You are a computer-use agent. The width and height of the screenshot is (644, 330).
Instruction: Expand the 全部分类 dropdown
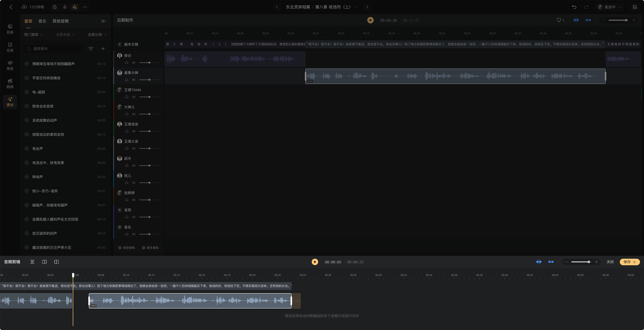pyautogui.click(x=97, y=35)
